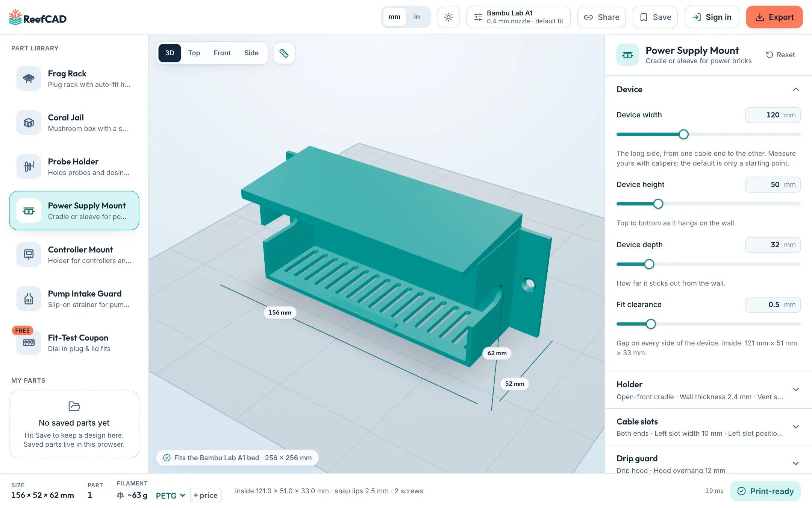Click the bed fit status message
Image resolution: width=812 pixels, height=508 pixels.
pos(237,458)
